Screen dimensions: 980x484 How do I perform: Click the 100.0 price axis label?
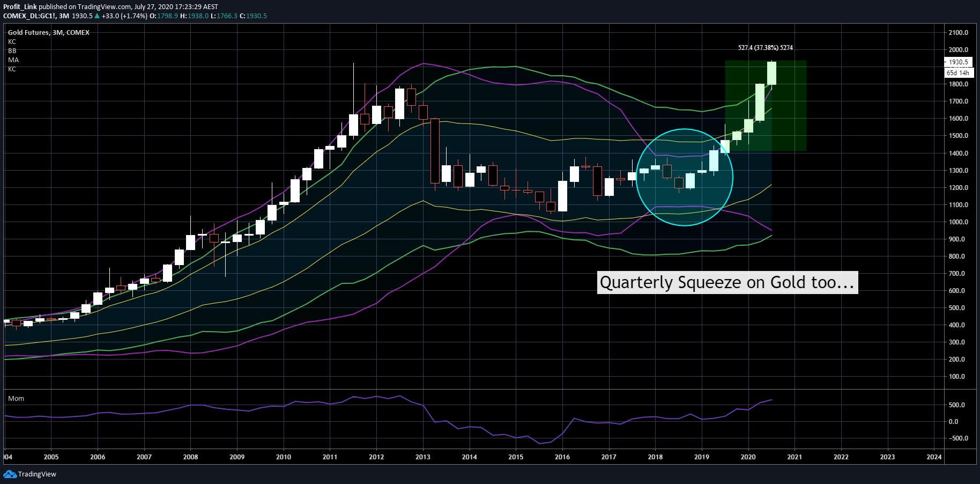click(957, 377)
